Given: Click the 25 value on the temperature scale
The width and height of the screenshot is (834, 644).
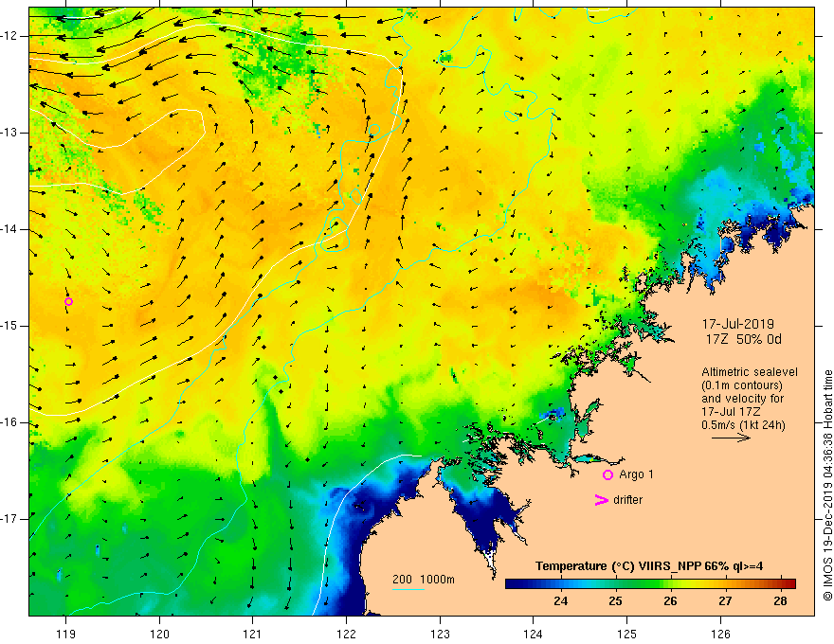Looking at the screenshot, I should [615, 601].
